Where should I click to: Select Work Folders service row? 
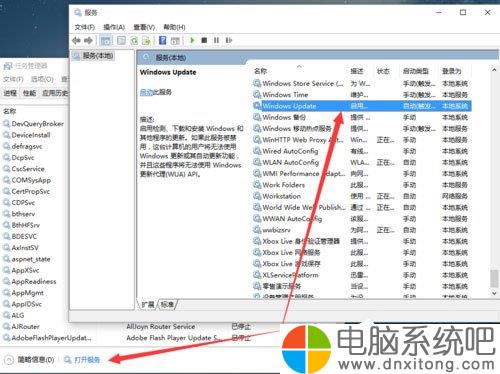tap(362, 185)
